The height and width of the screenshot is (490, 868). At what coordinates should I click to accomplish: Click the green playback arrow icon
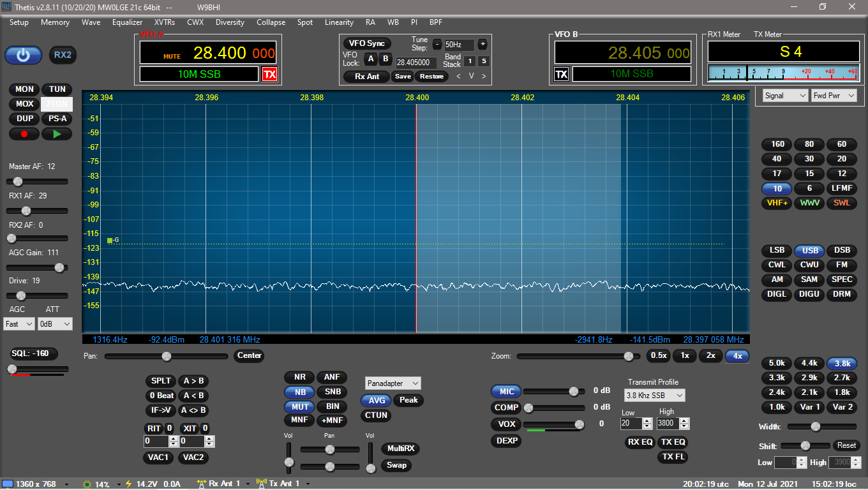click(x=57, y=133)
